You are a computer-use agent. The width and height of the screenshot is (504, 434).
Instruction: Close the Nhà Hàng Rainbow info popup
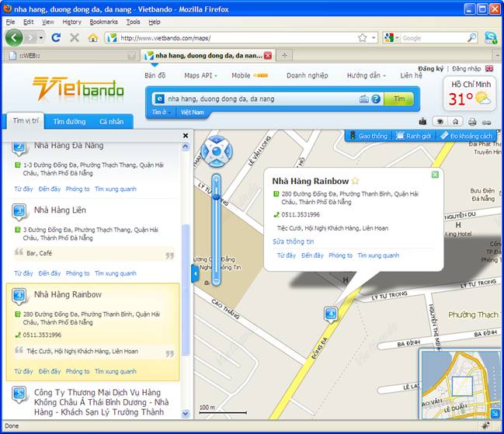click(x=435, y=175)
